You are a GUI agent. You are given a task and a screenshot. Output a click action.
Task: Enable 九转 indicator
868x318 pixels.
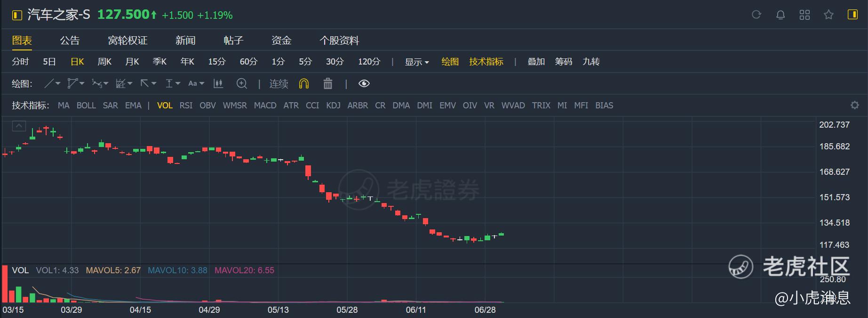tap(591, 62)
